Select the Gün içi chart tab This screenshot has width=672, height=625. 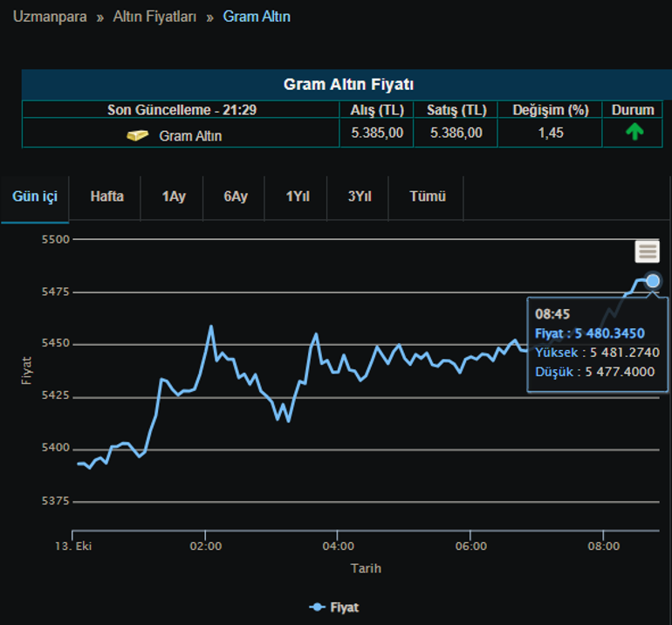pyautogui.click(x=35, y=196)
